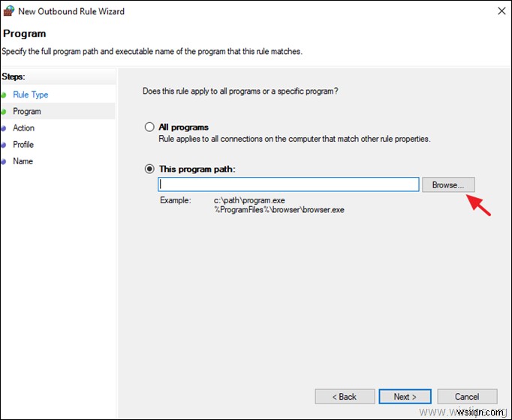This screenshot has height=420, width=512.
Task: Open the Rule Type step link
Action: tap(31, 94)
